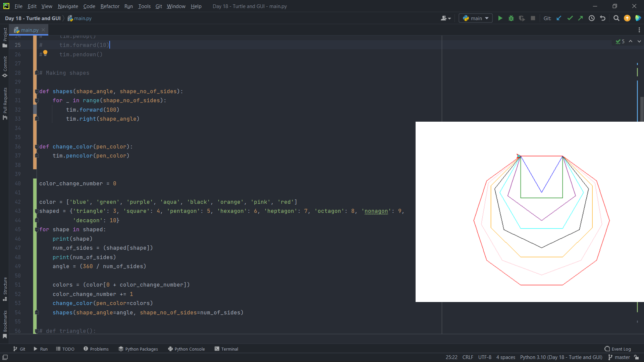The image size is (644, 362).
Task: Open the Python Console tool window
Action: [x=186, y=349]
